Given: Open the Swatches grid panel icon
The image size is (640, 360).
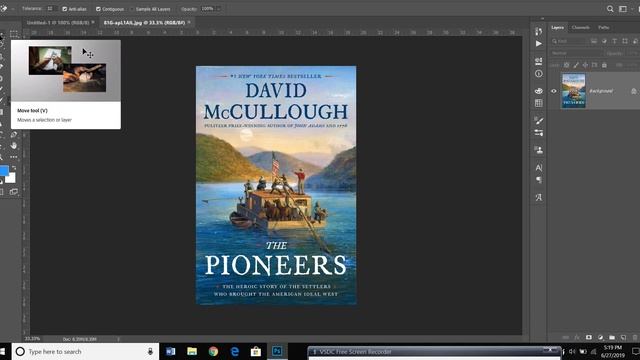Looking at the screenshot, I should pyautogui.click(x=539, y=103).
